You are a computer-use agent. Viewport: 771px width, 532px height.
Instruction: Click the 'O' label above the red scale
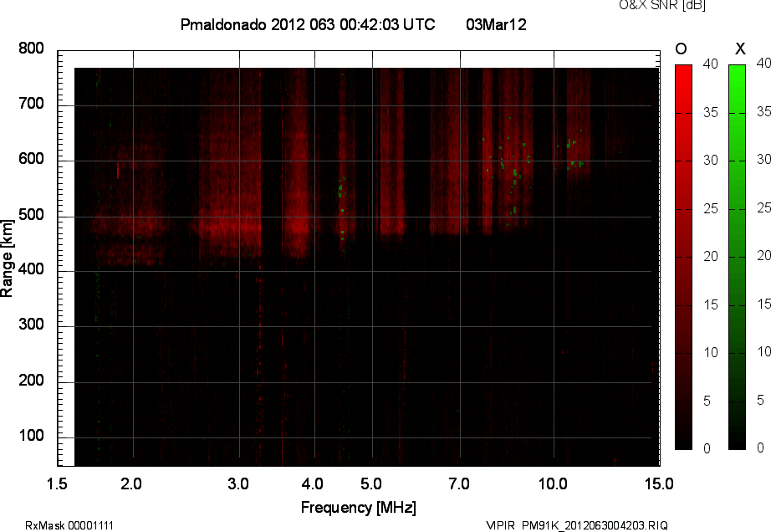(x=681, y=49)
